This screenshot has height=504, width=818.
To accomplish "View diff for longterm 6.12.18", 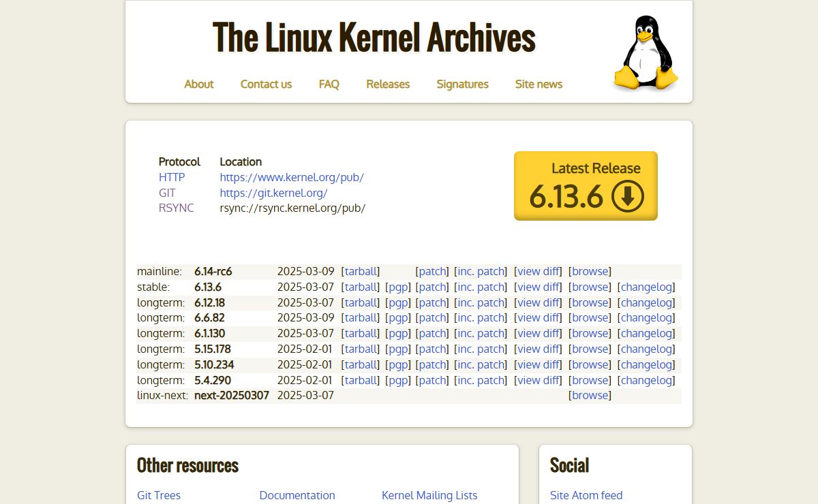I will click(539, 302).
